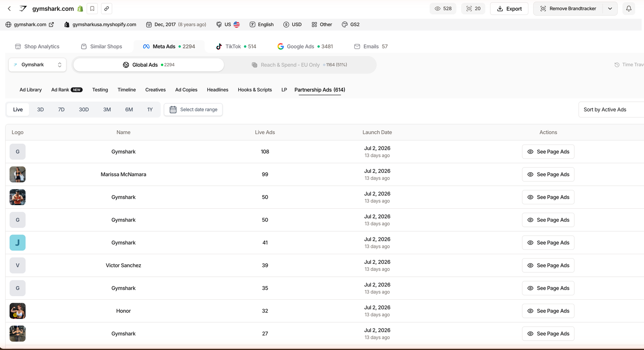Open the notifications bell
Screen dimensions: 644x350
(x=629, y=8)
